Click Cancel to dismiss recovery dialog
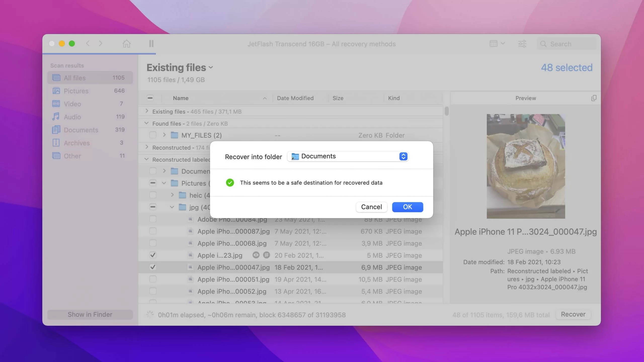Image resolution: width=644 pixels, height=362 pixels. click(x=372, y=207)
